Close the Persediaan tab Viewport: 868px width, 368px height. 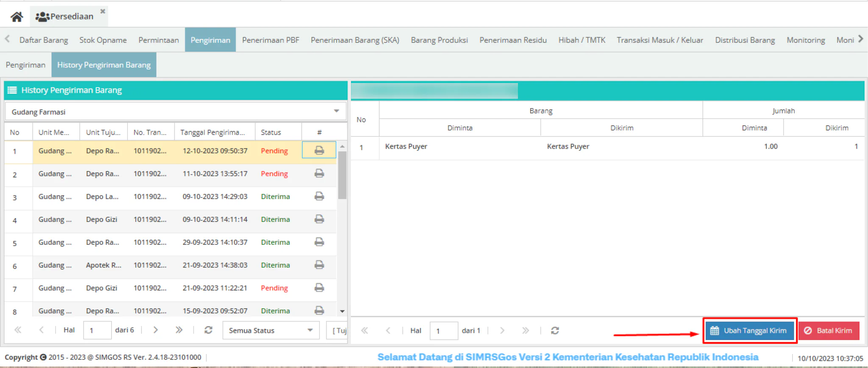(103, 11)
